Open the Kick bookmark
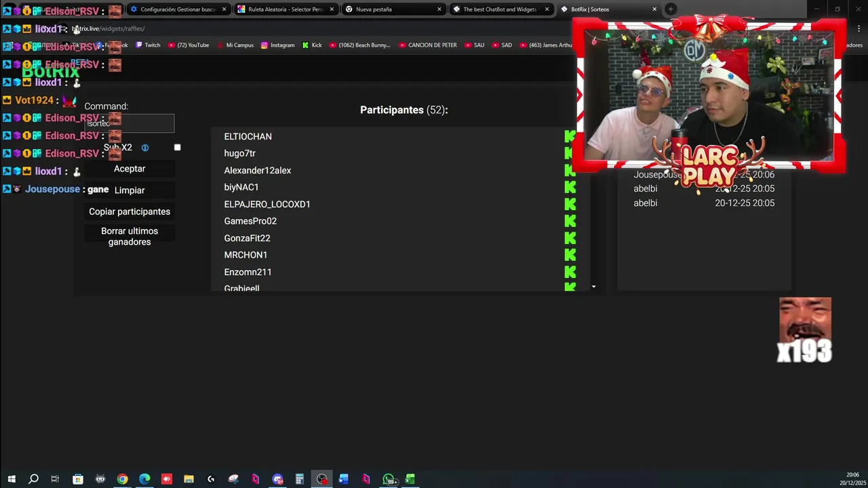Viewport: 868px width, 488px height. [x=312, y=45]
